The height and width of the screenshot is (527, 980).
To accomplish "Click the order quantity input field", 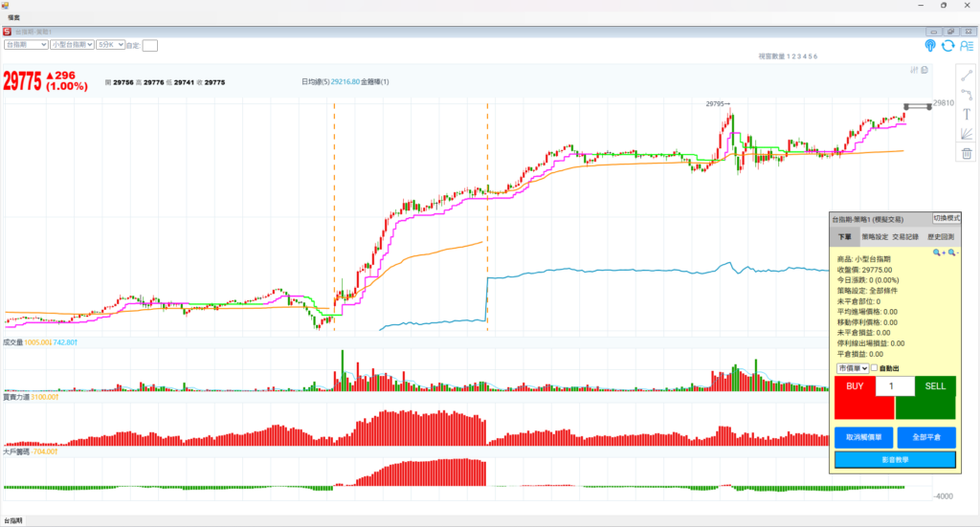I will coord(895,386).
